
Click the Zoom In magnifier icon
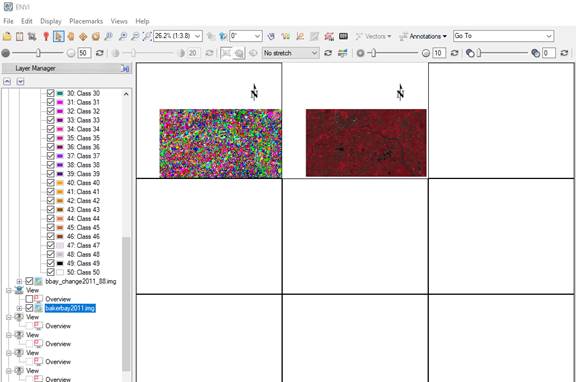point(123,36)
